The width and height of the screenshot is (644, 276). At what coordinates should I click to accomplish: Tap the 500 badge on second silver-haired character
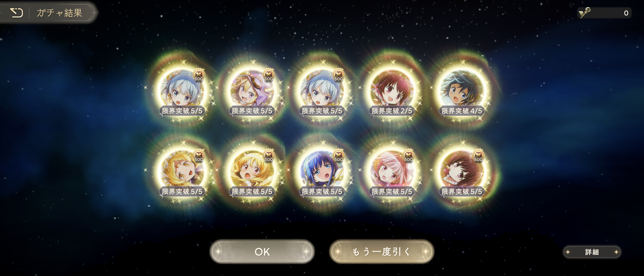click(338, 75)
